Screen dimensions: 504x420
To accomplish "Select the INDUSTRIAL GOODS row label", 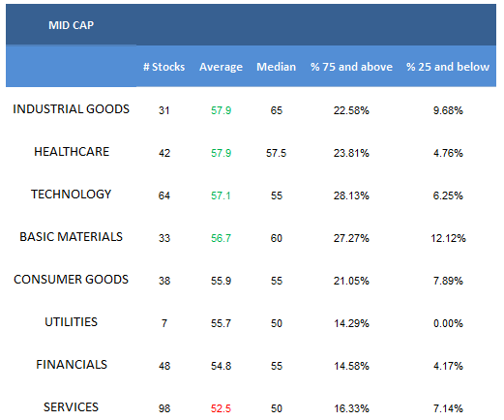I will coord(71,109).
